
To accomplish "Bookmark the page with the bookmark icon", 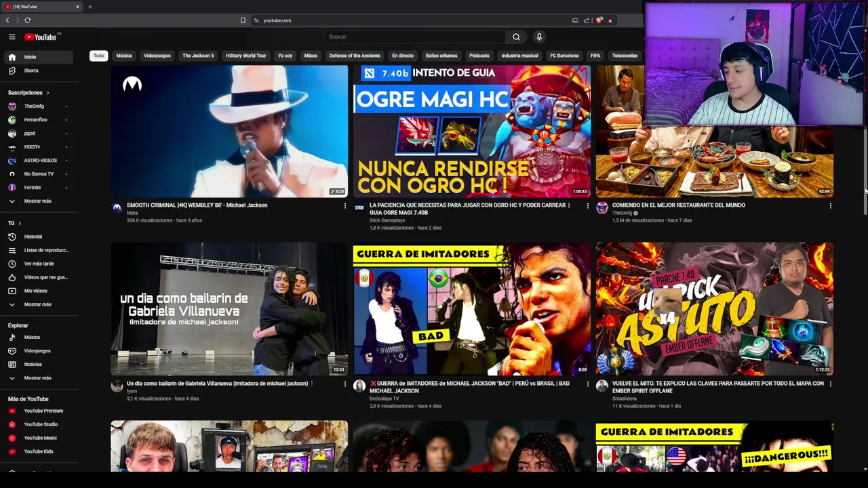I will (x=243, y=20).
